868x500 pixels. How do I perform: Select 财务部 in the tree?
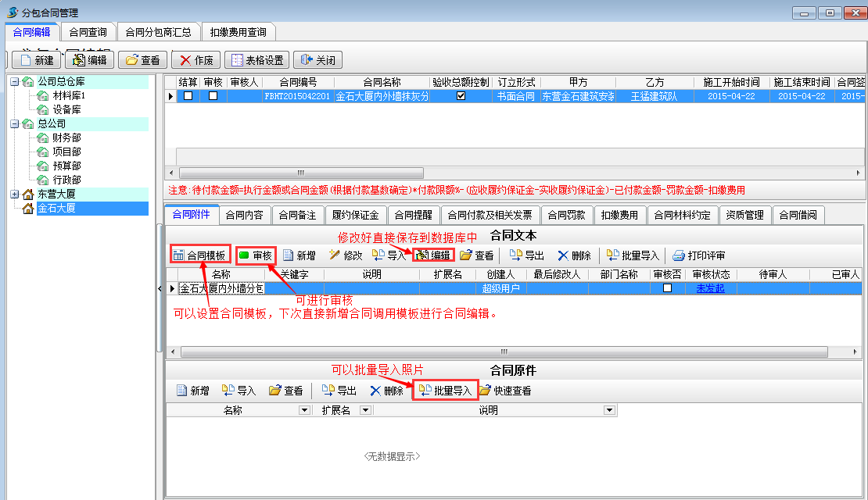(66, 137)
